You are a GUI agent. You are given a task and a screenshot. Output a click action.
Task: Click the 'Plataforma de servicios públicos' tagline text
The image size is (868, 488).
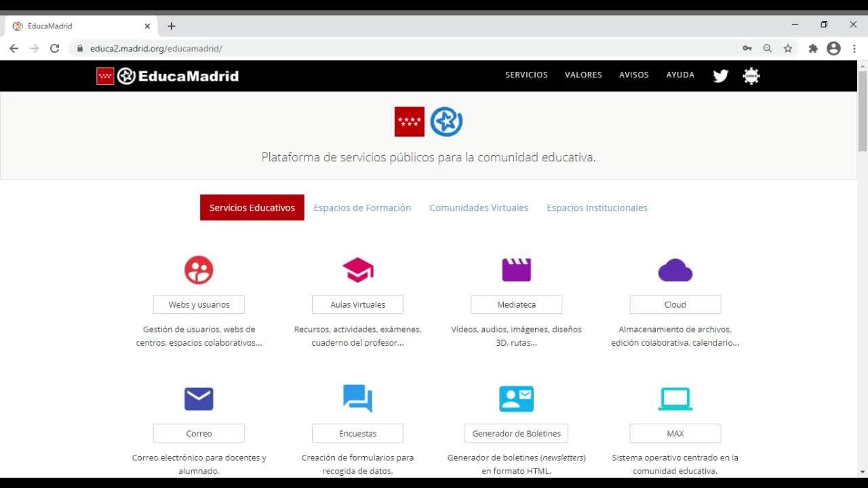pos(429,157)
